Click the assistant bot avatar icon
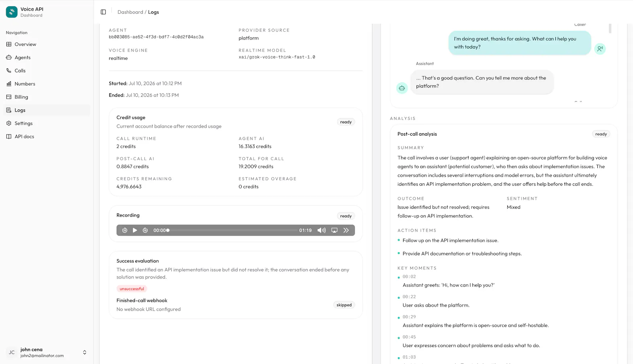This screenshot has width=633, height=364. [402, 88]
